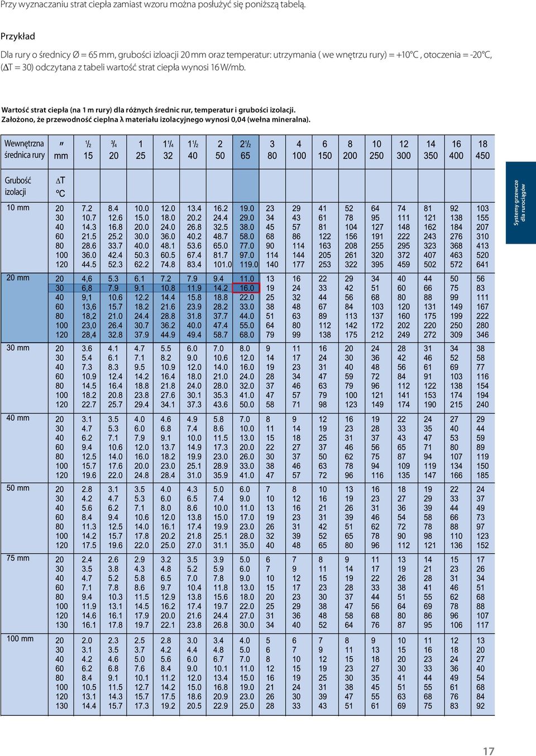Click the "572" value in the 400 column
The height and width of the screenshot is (756, 536).
(x=456, y=265)
